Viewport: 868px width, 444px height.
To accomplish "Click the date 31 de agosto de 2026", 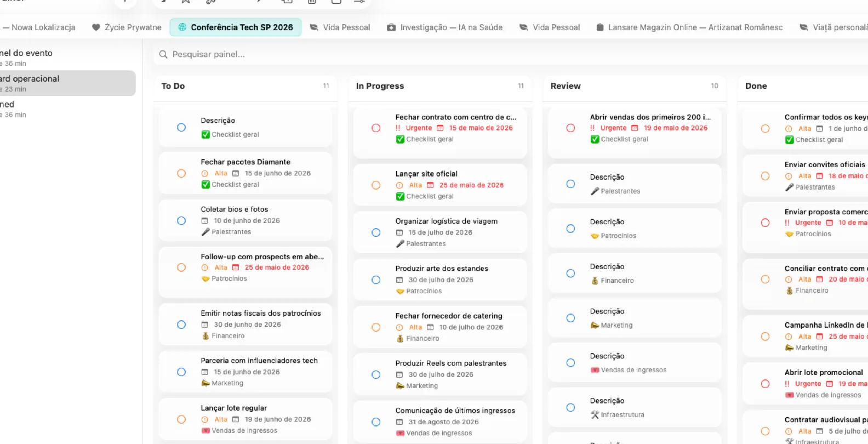I will pyautogui.click(x=443, y=422).
